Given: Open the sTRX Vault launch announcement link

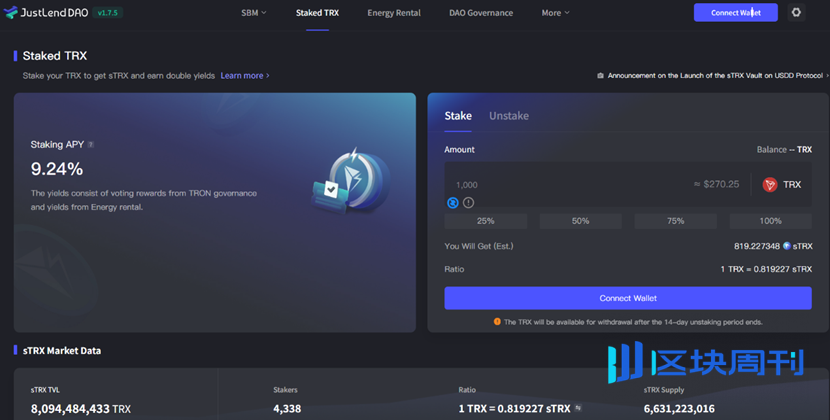Looking at the screenshot, I should point(715,76).
